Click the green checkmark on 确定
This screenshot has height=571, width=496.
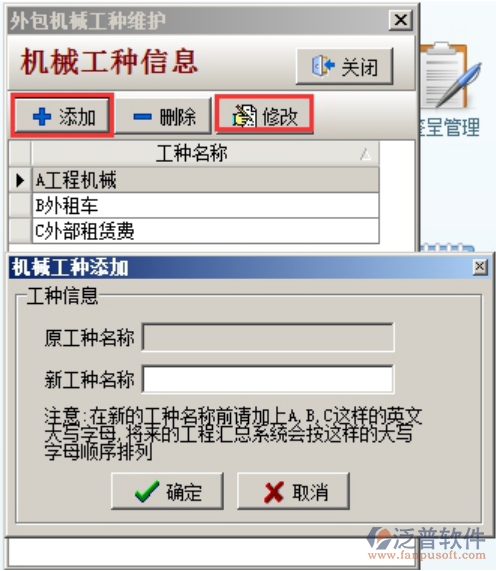coord(147,491)
